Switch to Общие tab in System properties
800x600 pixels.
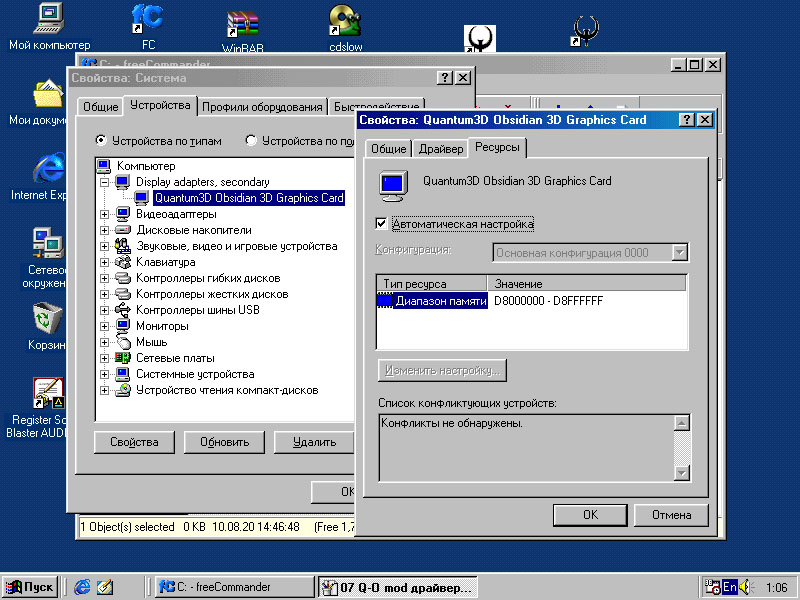(x=101, y=107)
